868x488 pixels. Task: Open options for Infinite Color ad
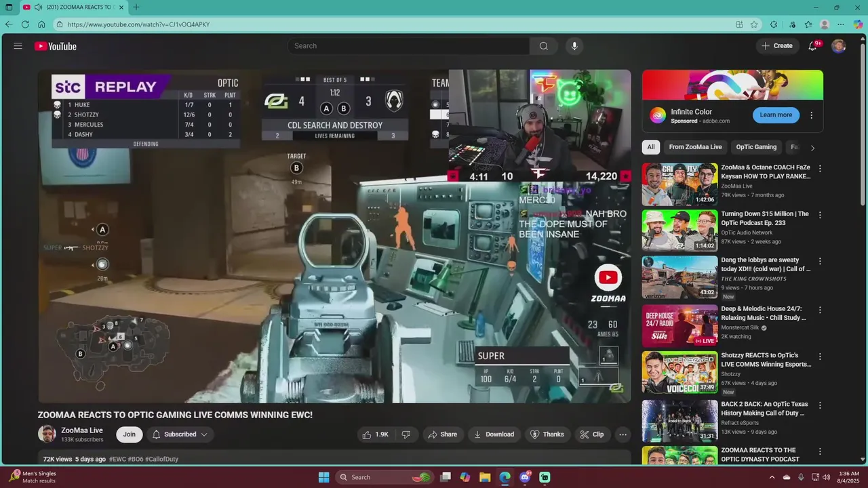coord(811,115)
